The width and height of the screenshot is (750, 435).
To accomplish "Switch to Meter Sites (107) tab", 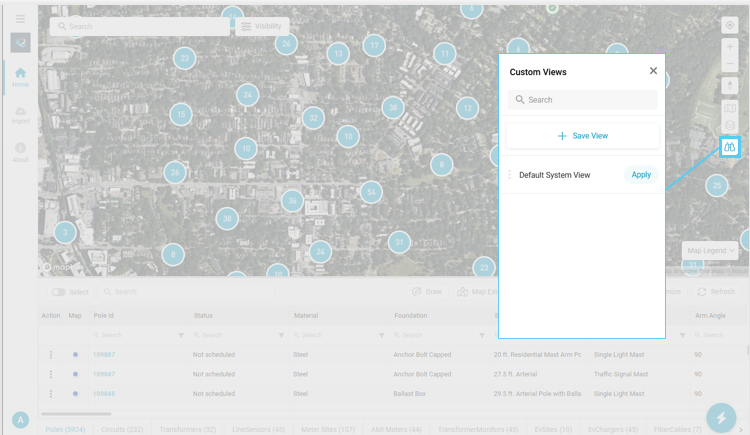I will pos(328,429).
